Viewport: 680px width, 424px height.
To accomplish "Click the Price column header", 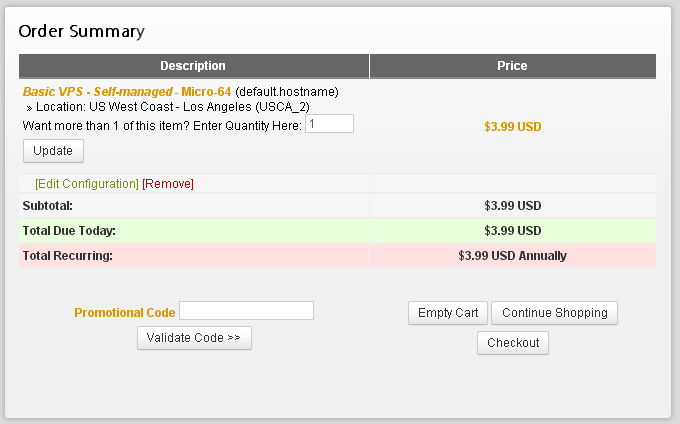I will point(513,66).
